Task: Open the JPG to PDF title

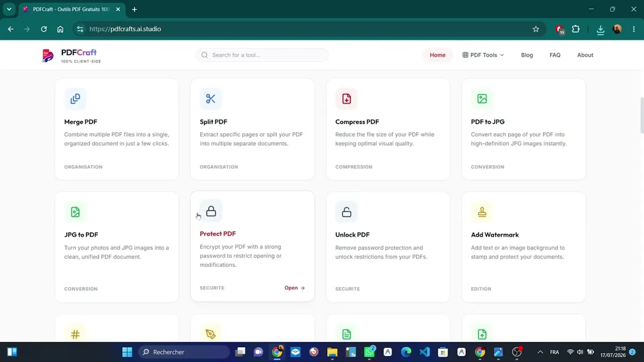Action: (81, 235)
